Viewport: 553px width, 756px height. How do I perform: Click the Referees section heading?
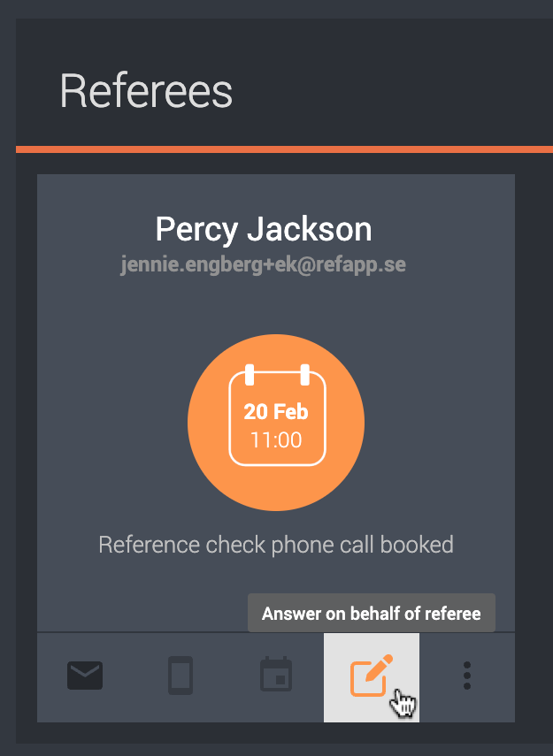[146, 91]
